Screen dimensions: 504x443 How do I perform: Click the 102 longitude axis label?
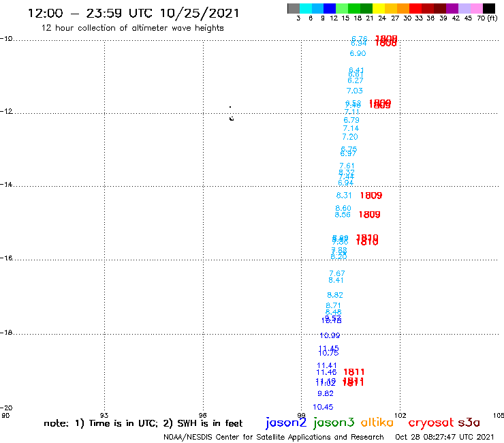[x=400, y=415]
